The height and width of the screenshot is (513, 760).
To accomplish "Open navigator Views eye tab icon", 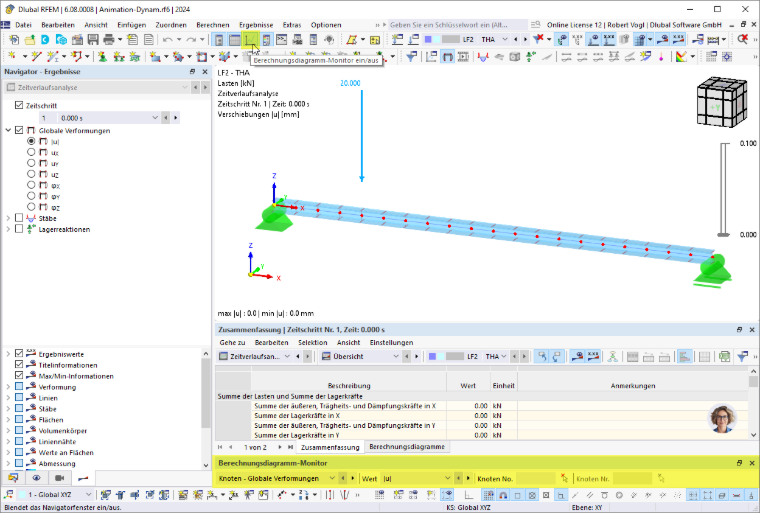I will pyautogui.click(x=36, y=478).
